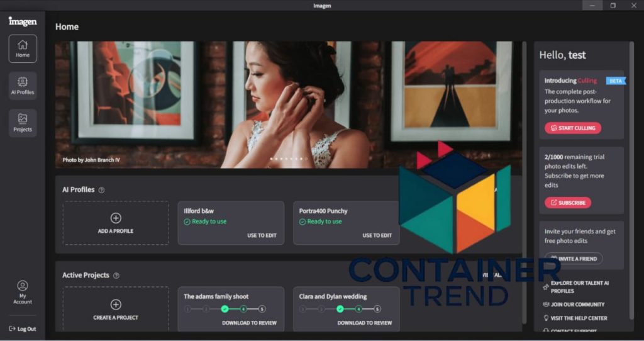
Task: Click plus icon in Add a Profile card
Action: pyautogui.click(x=116, y=218)
